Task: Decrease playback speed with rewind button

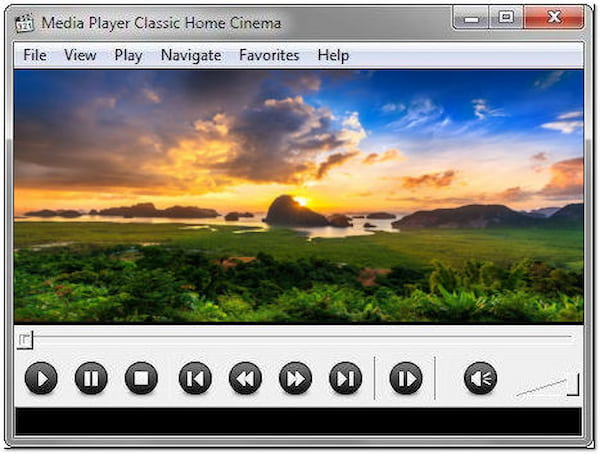Action: [245, 378]
